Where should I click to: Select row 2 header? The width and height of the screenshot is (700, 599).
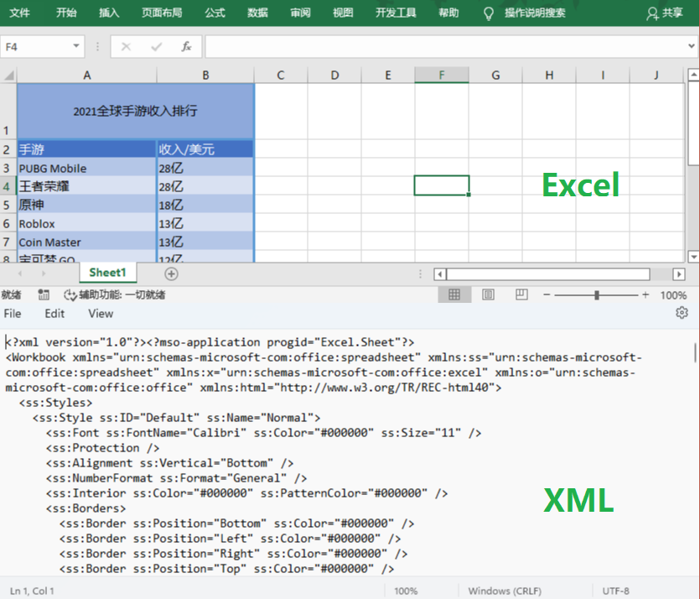8,148
